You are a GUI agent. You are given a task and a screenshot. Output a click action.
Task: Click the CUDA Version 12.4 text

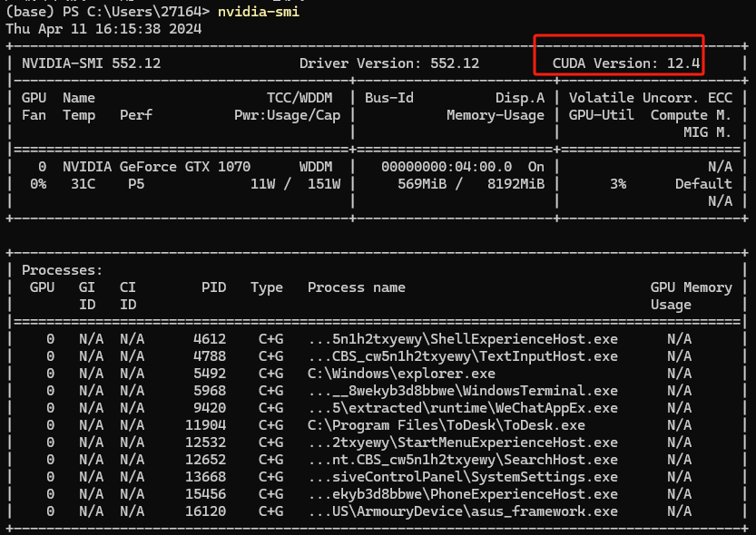tap(625, 63)
